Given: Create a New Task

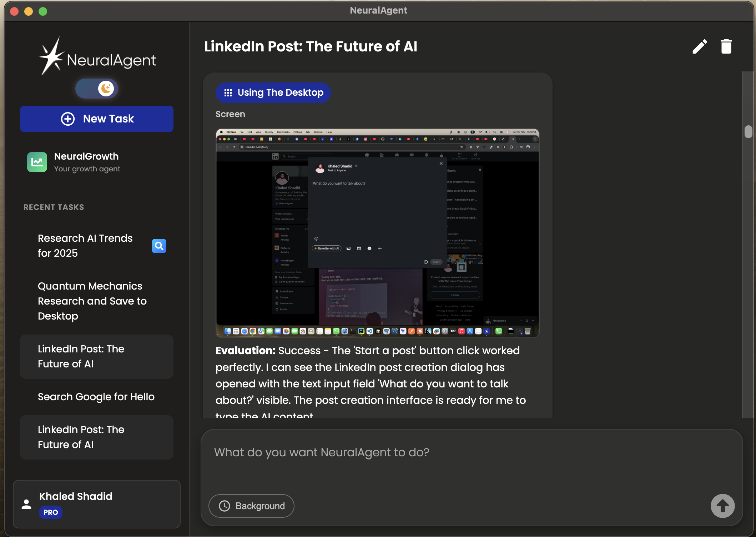Looking at the screenshot, I should 97,119.
